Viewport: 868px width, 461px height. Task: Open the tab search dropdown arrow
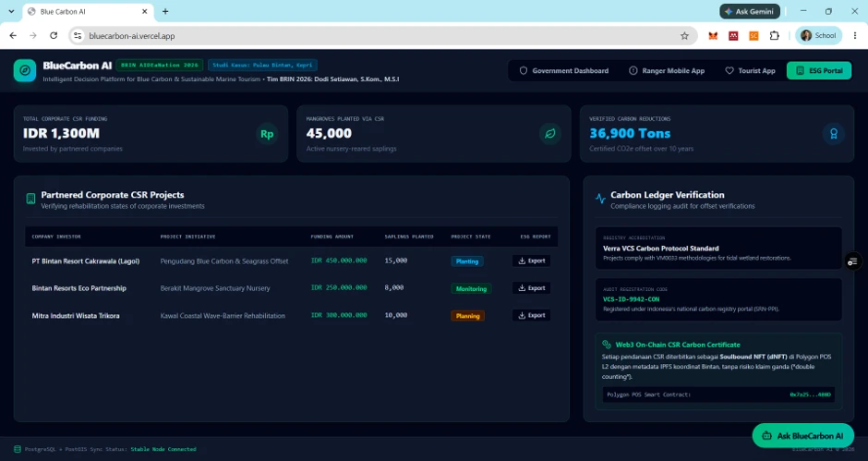click(11, 11)
